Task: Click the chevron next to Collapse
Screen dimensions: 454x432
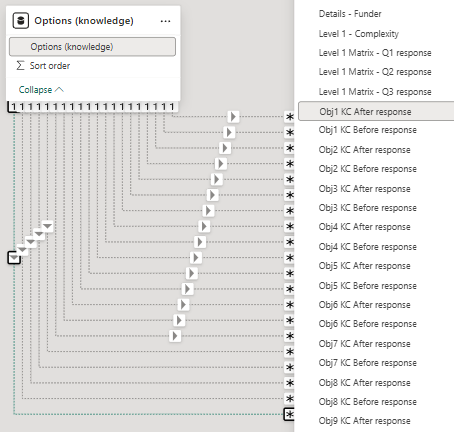Action: pos(59,89)
